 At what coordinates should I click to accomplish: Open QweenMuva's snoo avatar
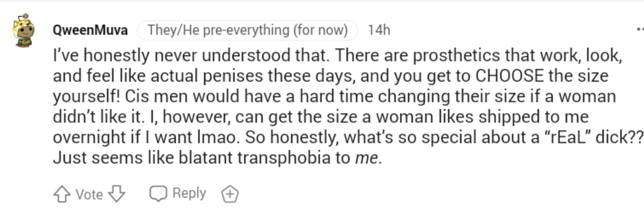click(x=24, y=31)
